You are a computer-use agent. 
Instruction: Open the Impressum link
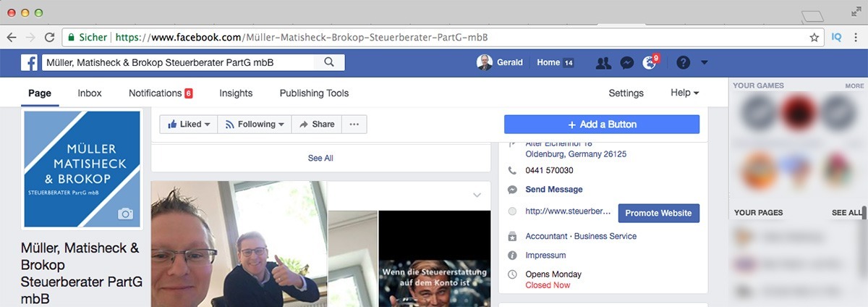(545, 255)
